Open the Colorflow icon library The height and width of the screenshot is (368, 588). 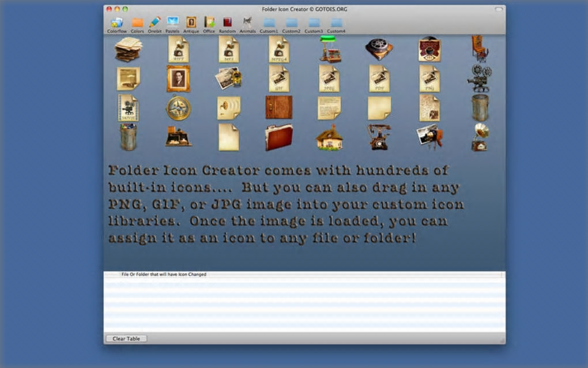coord(116,25)
